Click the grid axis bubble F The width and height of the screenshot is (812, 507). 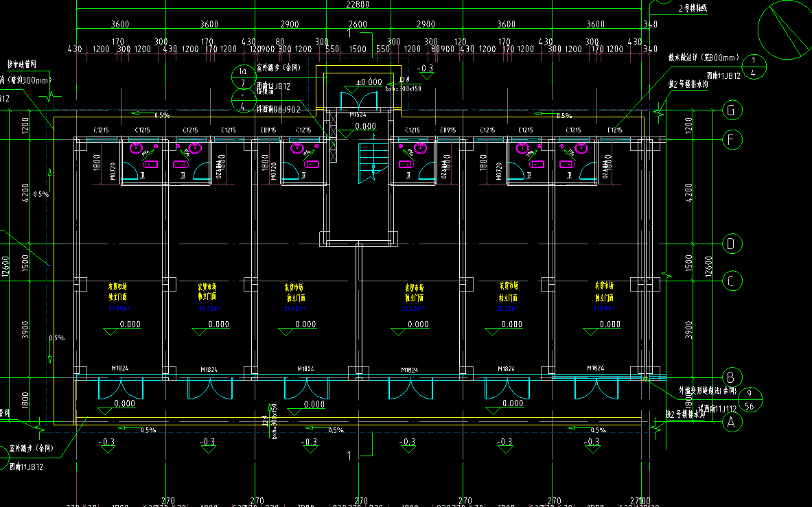click(731, 140)
